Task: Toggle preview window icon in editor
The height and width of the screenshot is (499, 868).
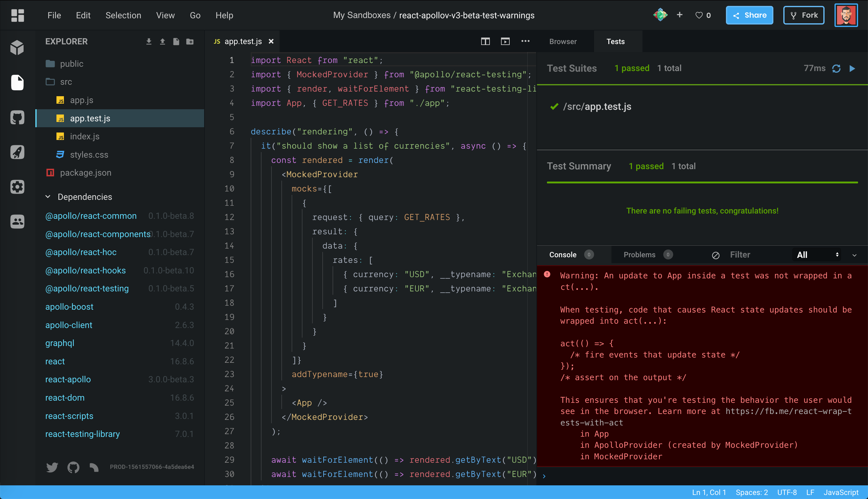Action: tap(505, 42)
